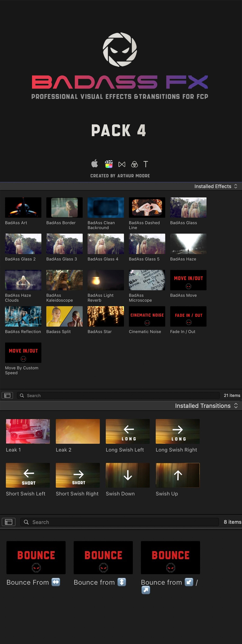Click the bowtie transition icon
This screenshot has width=242, height=644.
122,165
